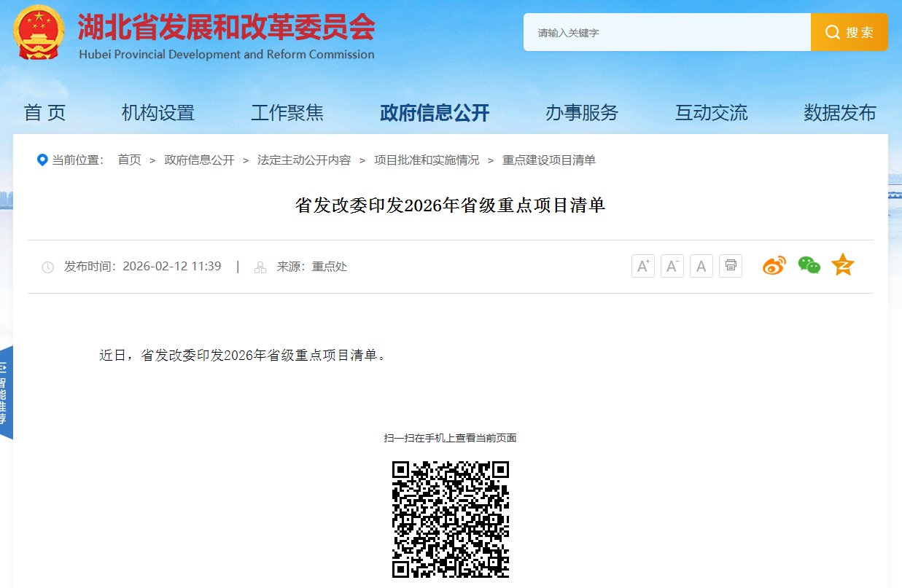Click the body sentence starting 近日，省发改委
Image resolution: width=902 pixels, height=588 pixels.
243,356
